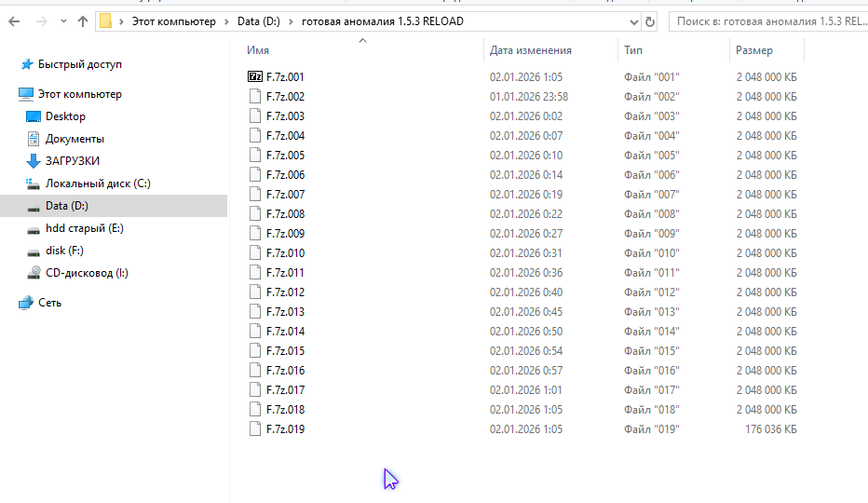Select file name F.7z.005
This screenshot has height=503, width=868.
click(285, 156)
